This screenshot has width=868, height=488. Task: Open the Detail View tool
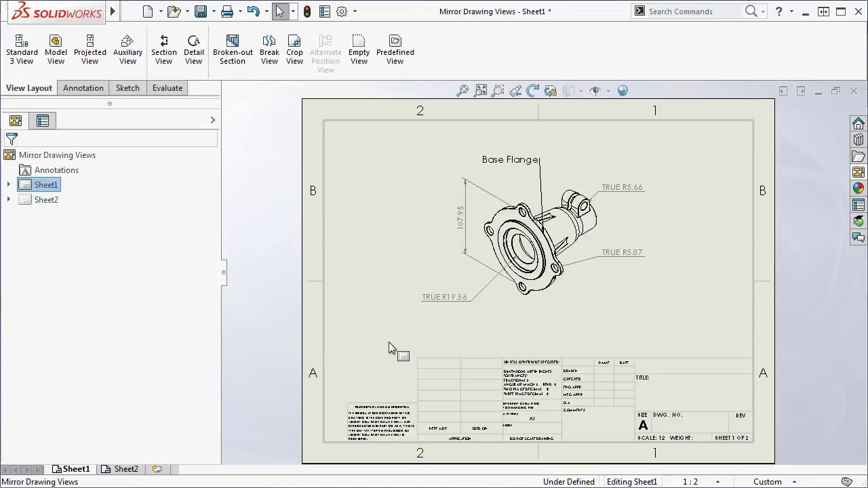pyautogui.click(x=194, y=49)
